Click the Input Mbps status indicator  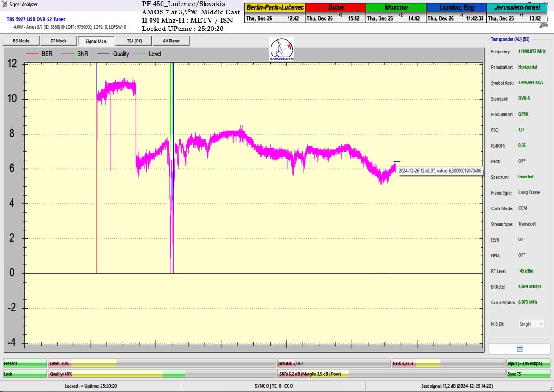[528, 363]
